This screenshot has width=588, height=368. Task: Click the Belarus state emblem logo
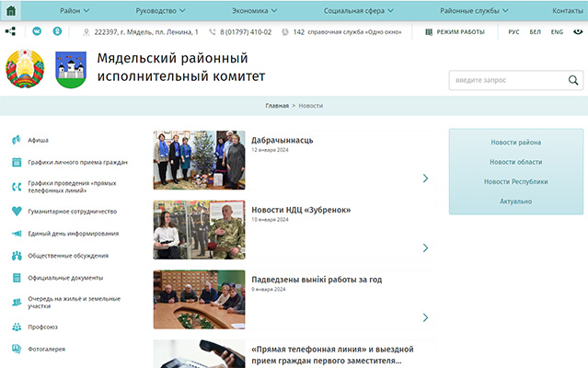[x=25, y=69]
